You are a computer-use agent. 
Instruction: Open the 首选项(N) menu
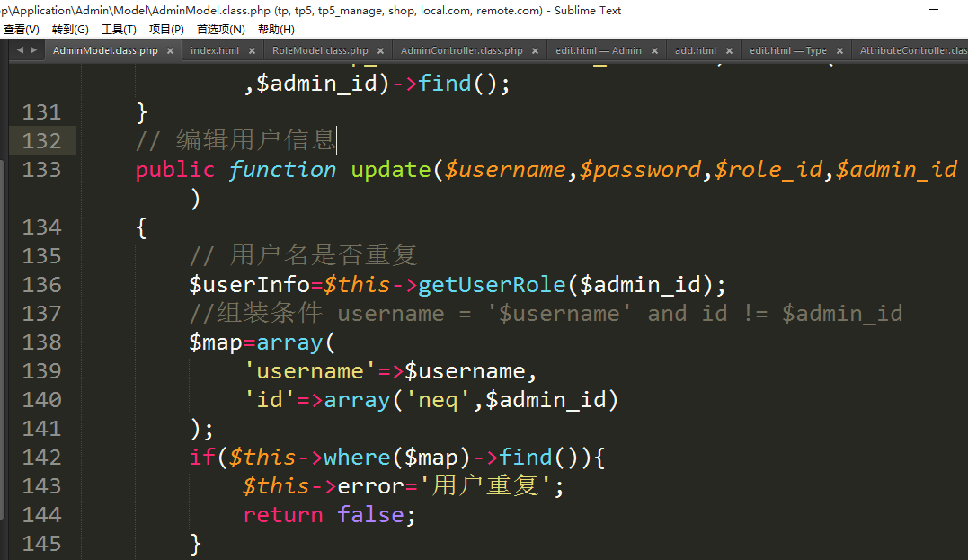click(221, 30)
